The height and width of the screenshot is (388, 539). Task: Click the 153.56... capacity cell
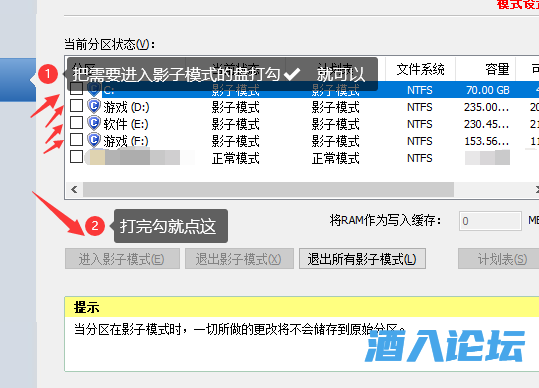pyautogui.click(x=486, y=141)
